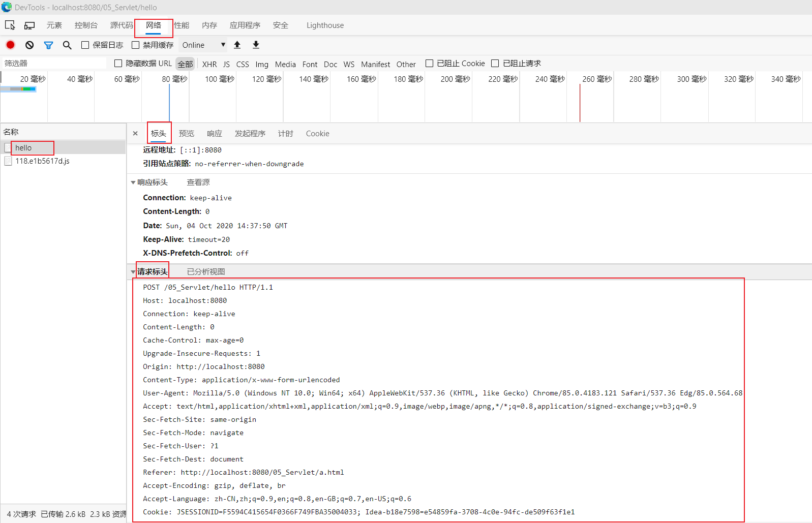Viewport: 812px width, 523px height.
Task: Enable the 保留日志 checkbox
Action: (85, 45)
